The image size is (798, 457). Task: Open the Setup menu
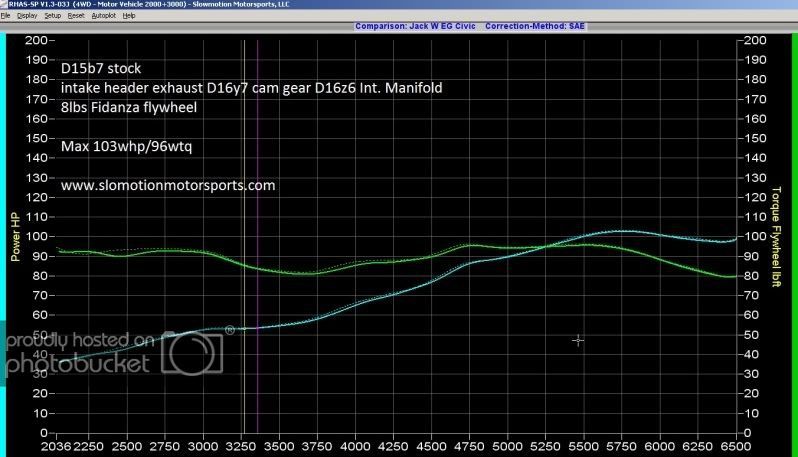(x=52, y=17)
